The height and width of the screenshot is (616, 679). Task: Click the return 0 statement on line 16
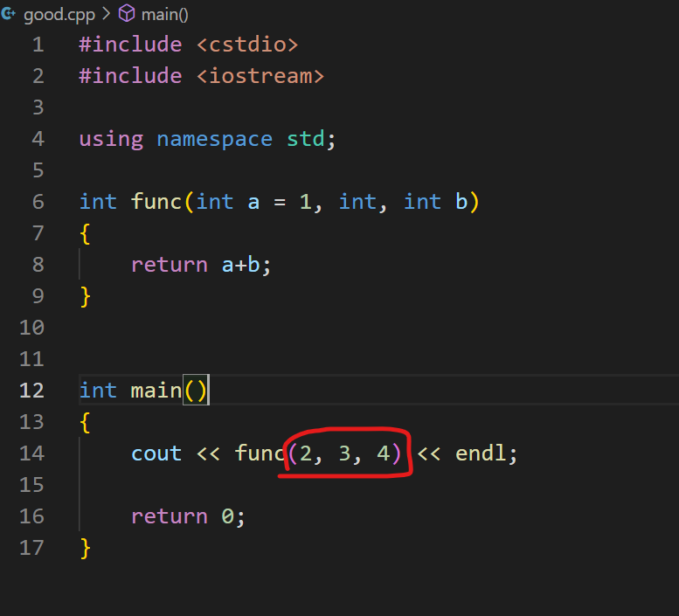pyautogui.click(x=187, y=516)
